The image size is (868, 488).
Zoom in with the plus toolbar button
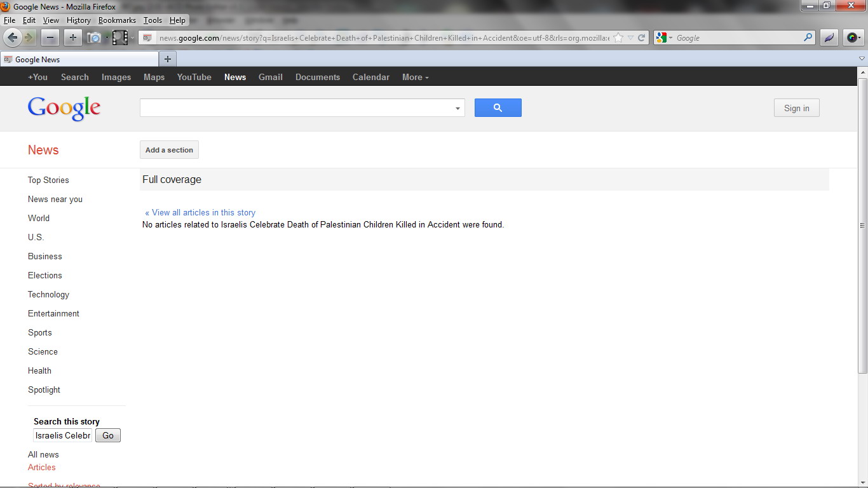tap(72, 37)
